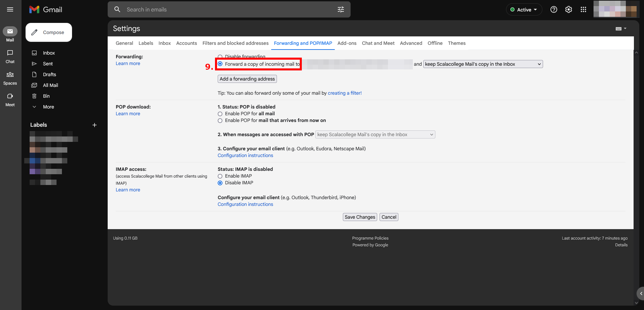The image size is (644, 310).
Task: Show search options filter icon
Action: [x=341, y=9]
